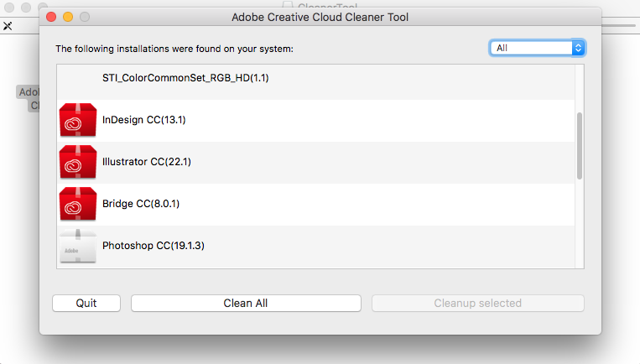Click the red InDesign CC package icon

[x=78, y=120]
